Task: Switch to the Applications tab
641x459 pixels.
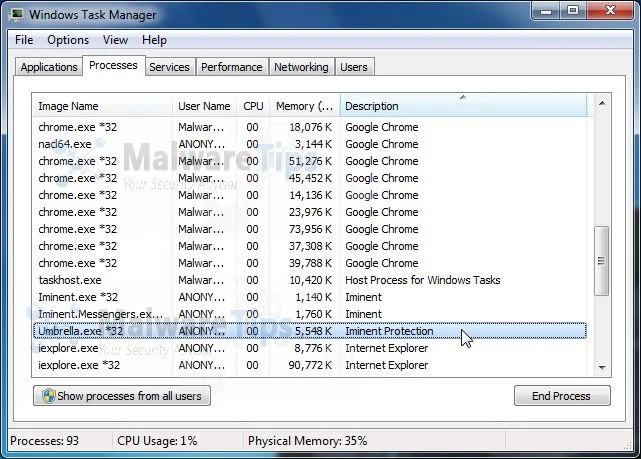Action: (49, 67)
